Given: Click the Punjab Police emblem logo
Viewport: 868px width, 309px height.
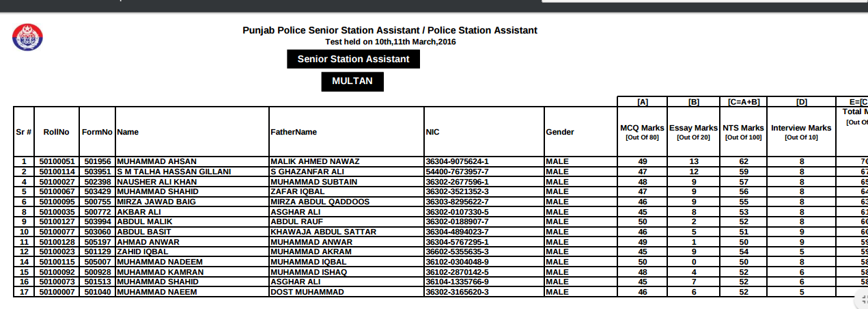Looking at the screenshot, I should pos(27,37).
